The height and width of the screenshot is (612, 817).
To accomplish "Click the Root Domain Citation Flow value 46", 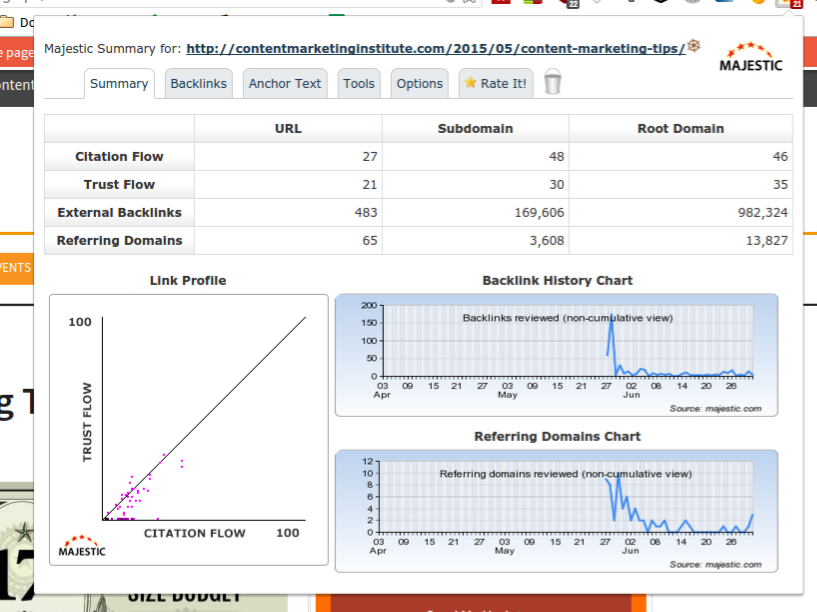I will (x=780, y=157).
